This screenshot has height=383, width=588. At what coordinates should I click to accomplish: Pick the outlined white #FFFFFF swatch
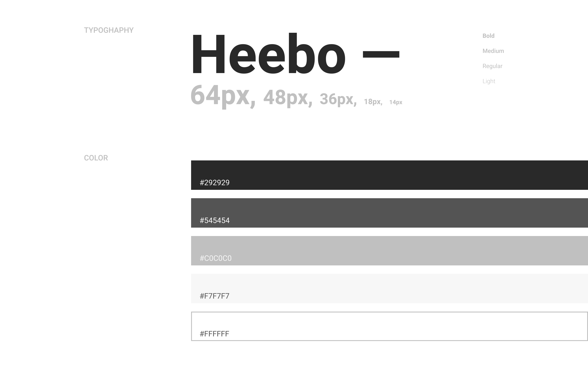389,326
